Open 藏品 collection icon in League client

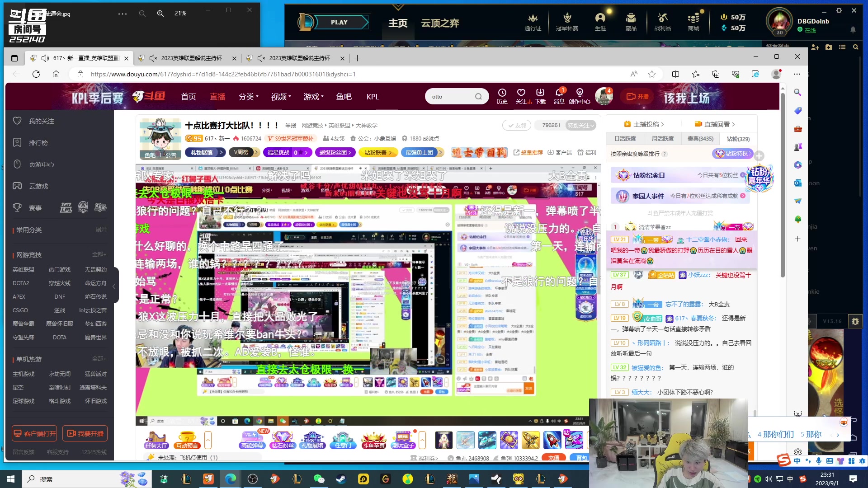click(x=631, y=22)
